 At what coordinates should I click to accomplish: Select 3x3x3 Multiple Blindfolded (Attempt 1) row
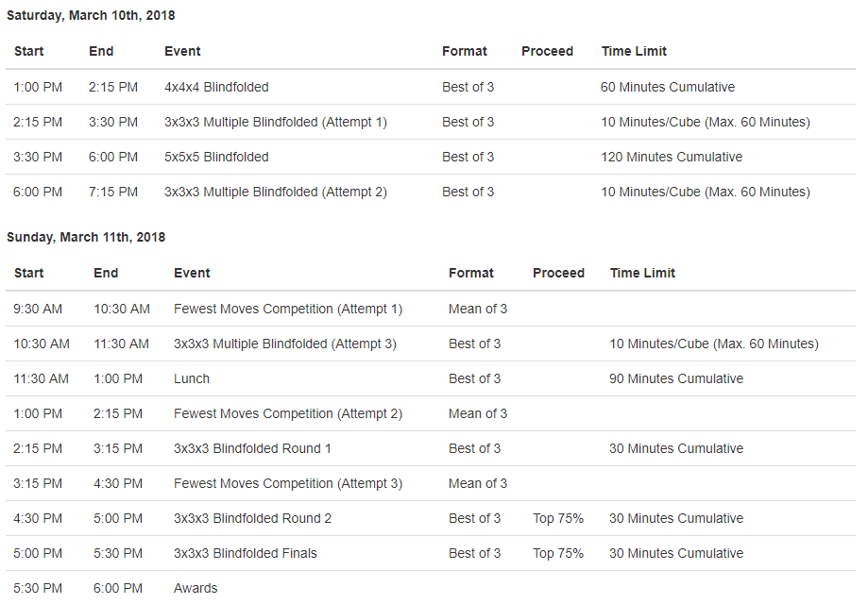point(431,122)
